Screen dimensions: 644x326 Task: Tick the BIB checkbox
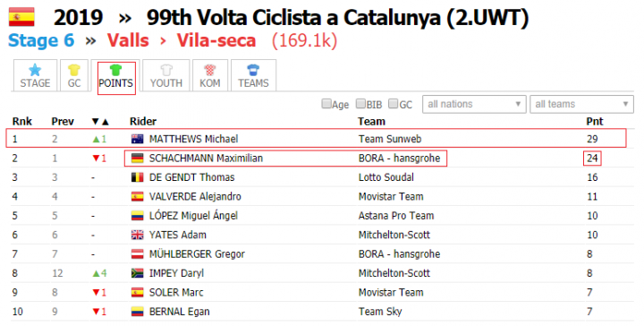tap(360, 104)
